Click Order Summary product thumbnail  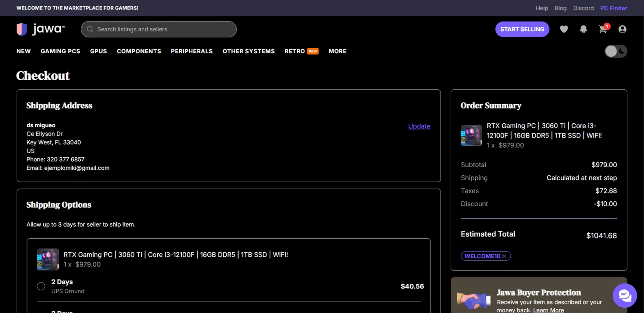coord(471,135)
